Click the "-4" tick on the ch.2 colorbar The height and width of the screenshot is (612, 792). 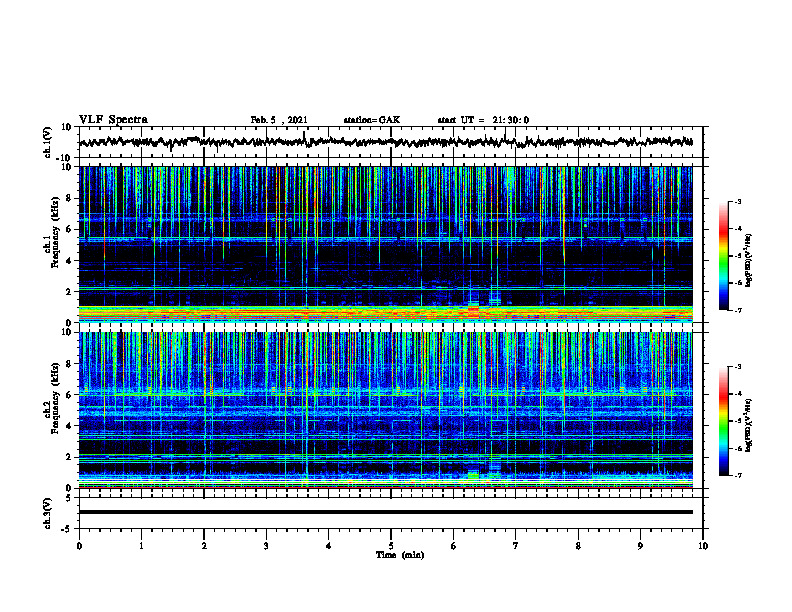[738, 394]
